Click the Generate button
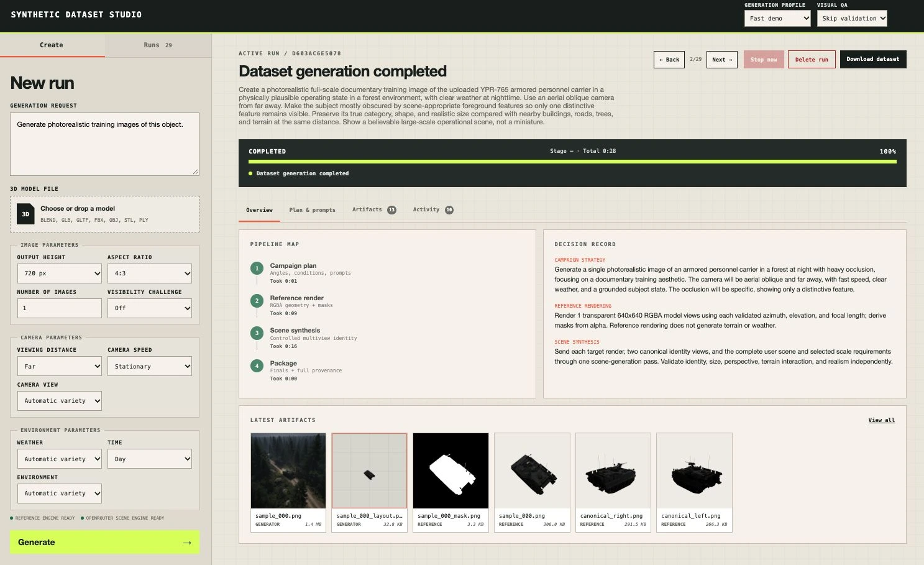Viewport: 924px width, 565px height. (x=104, y=543)
